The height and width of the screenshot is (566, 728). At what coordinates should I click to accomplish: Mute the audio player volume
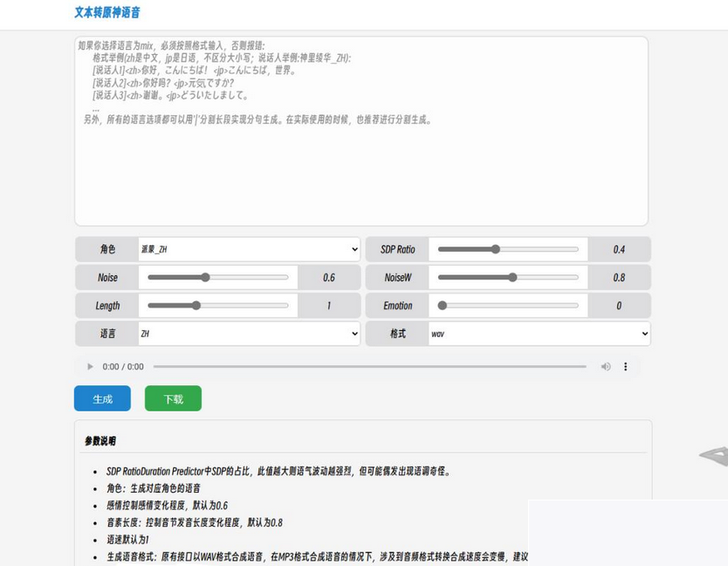[x=606, y=367]
